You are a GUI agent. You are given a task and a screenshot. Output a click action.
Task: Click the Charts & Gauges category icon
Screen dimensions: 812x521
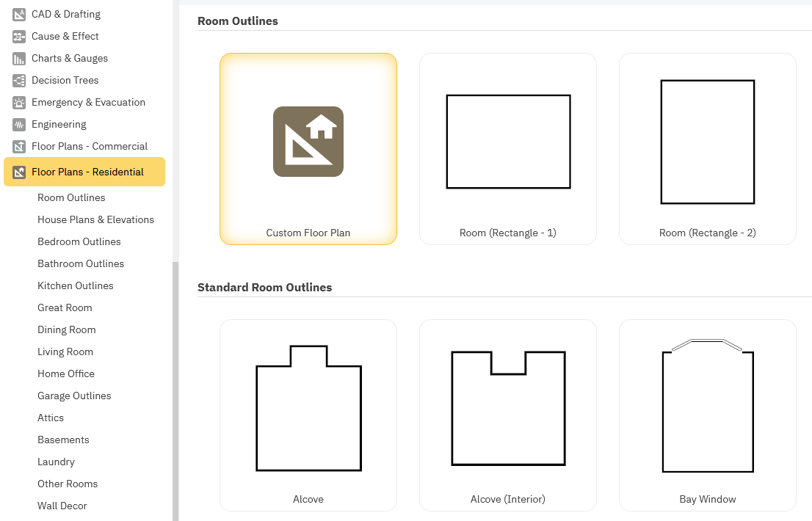pos(19,58)
